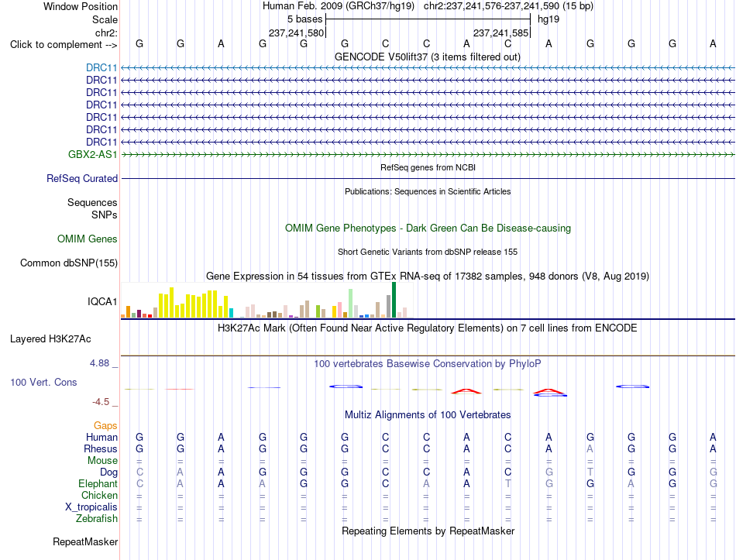This screenshot has height=560, width=736.
Task: Select the Rhesus alignment row label
Action: tap(101, 449)
